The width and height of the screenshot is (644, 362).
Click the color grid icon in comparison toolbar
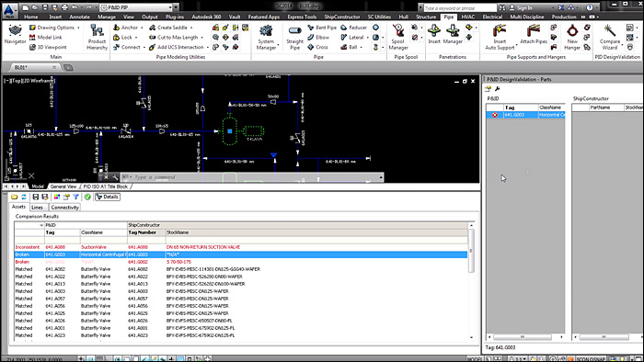point(57,197)
